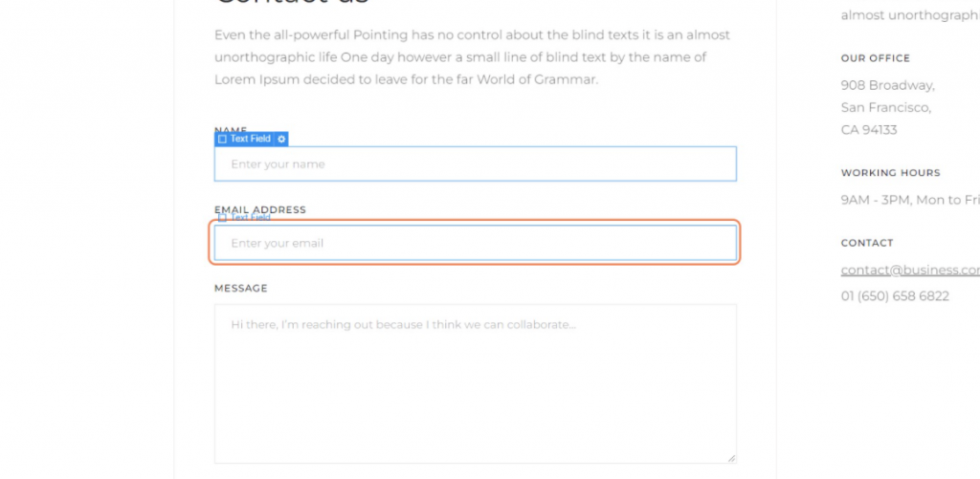Click the intro paragraph about the all-powerful Pointing
This screenshot has width=980, height=479.
472,57
